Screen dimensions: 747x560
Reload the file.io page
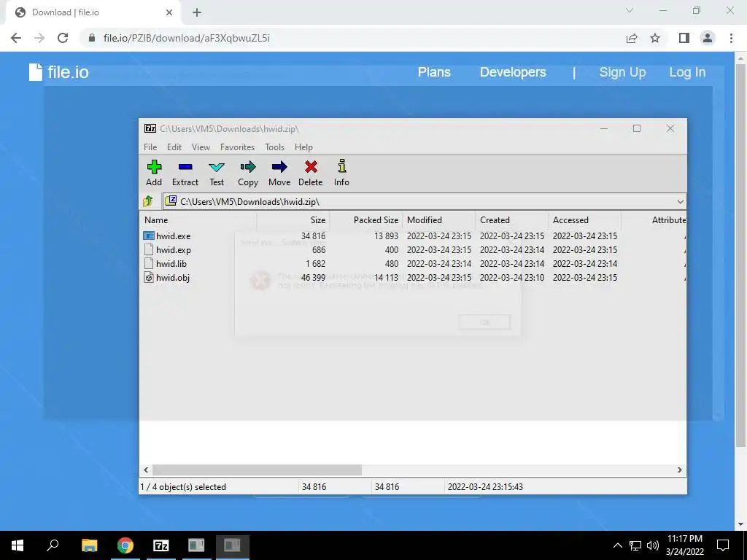63,38
